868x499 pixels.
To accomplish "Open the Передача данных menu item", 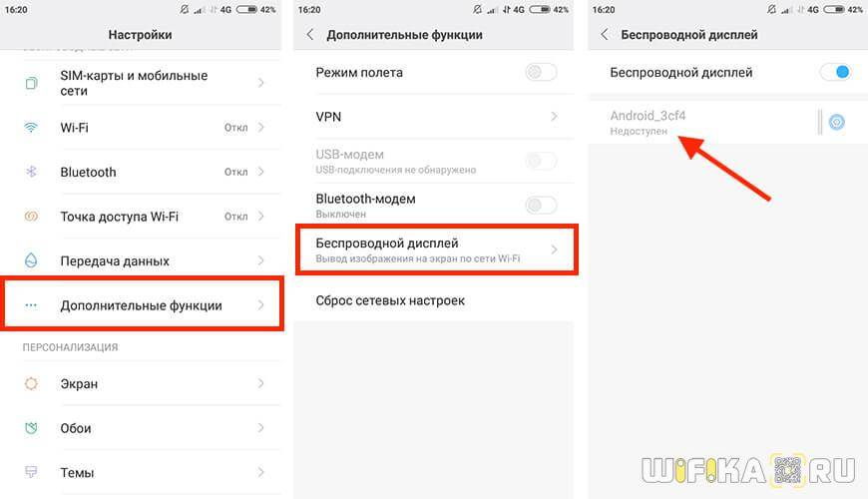I will pyautogui.click(x=143, y=260).
